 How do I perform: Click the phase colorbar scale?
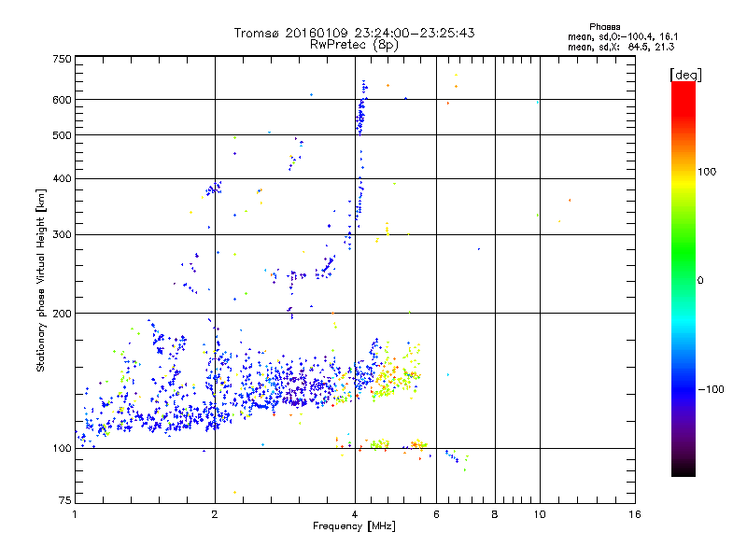pos(684,279)
